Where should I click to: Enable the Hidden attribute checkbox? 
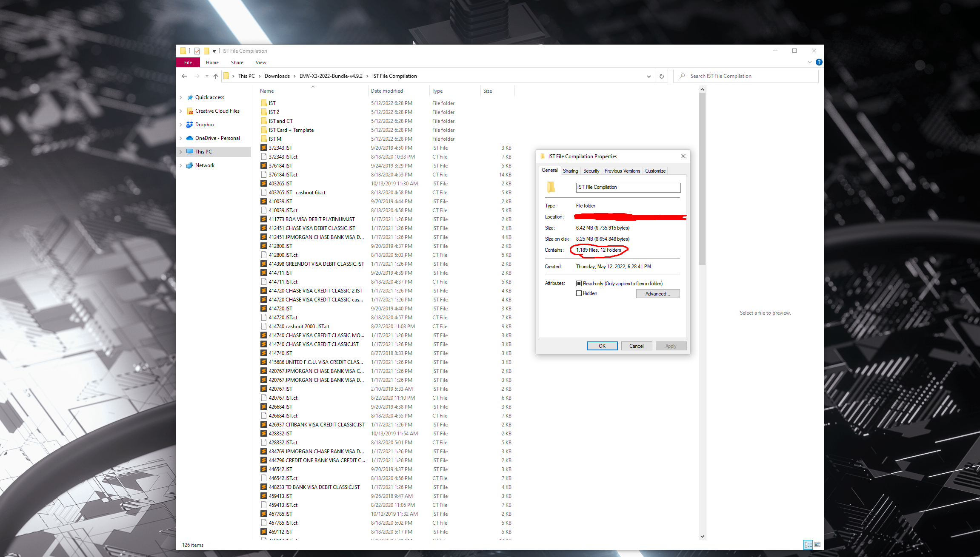[x=579, y=293]
